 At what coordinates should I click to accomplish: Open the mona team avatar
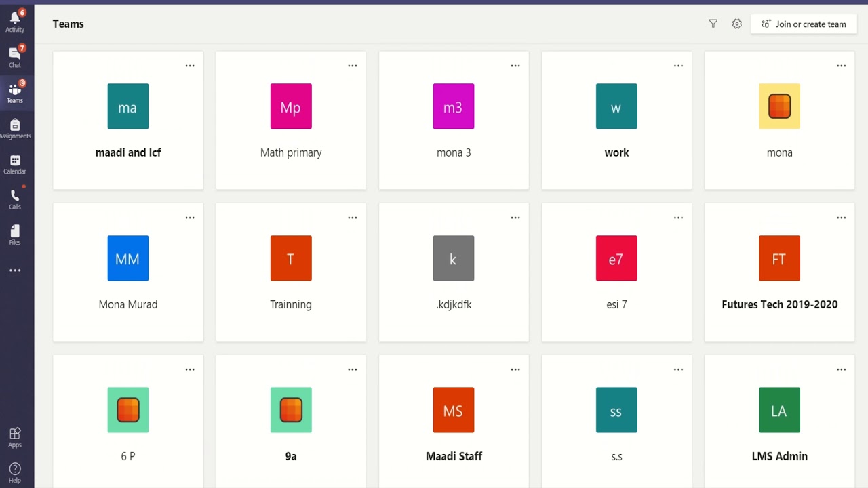click(x=779, y=106)
